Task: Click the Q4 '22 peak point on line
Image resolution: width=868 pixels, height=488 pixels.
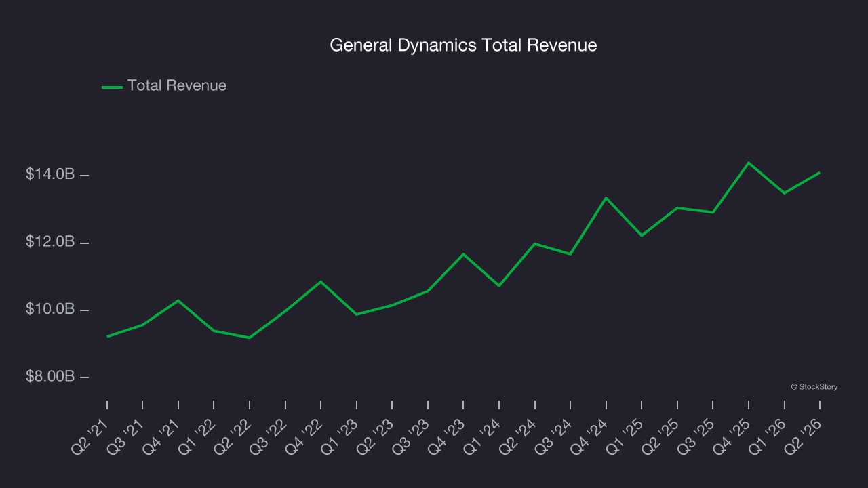Action: 321,281
